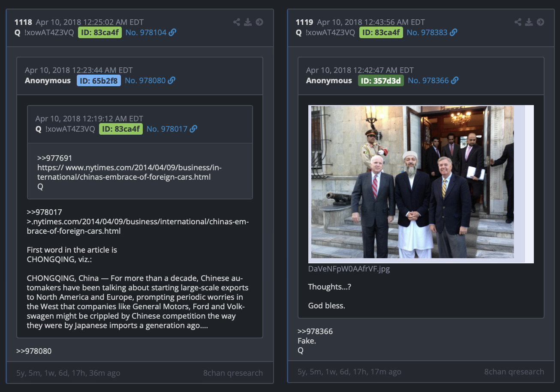Image resolution: width=560 pixels, height=392 pixels.
Task: Click quoted reference >>977691
Action: coord(55,158)
